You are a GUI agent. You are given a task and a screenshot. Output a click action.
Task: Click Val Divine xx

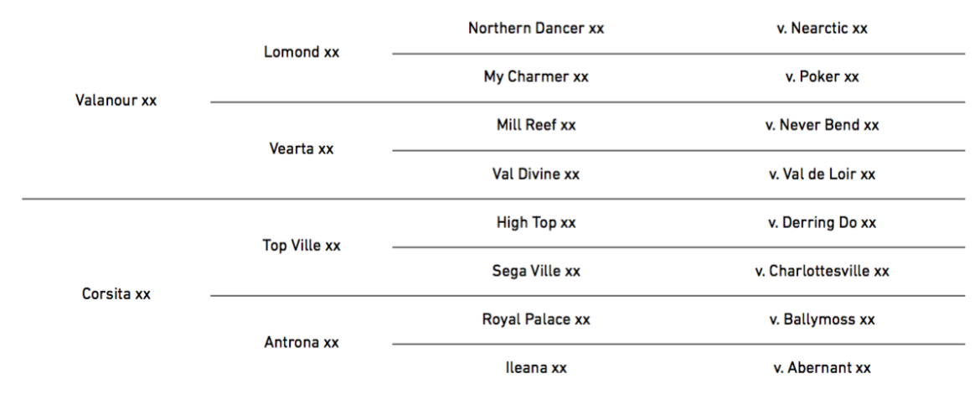pos(536,174)
